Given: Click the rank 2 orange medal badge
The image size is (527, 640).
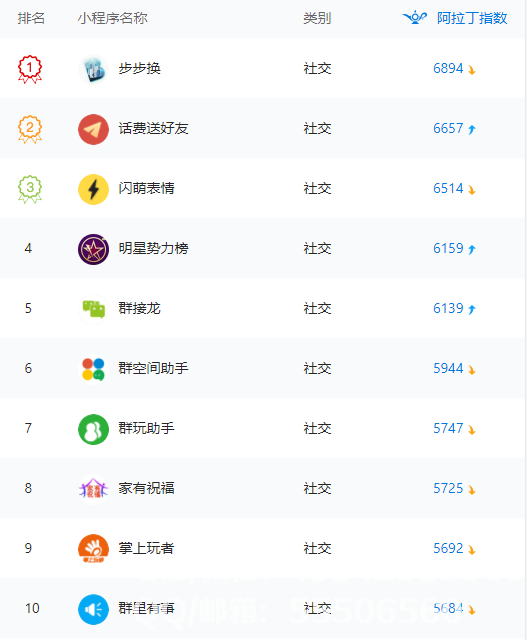Looking at the screenshot, I should coord(30,129).
